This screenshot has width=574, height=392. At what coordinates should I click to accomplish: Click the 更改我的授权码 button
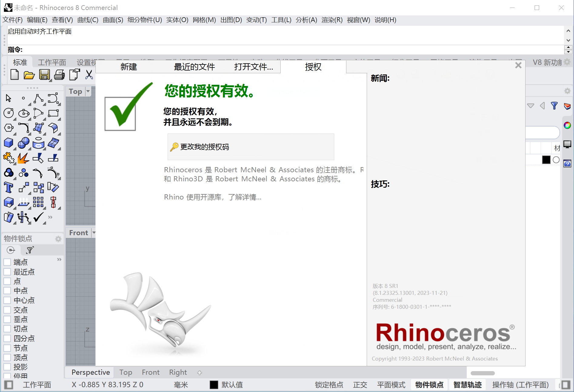(251, 147)
